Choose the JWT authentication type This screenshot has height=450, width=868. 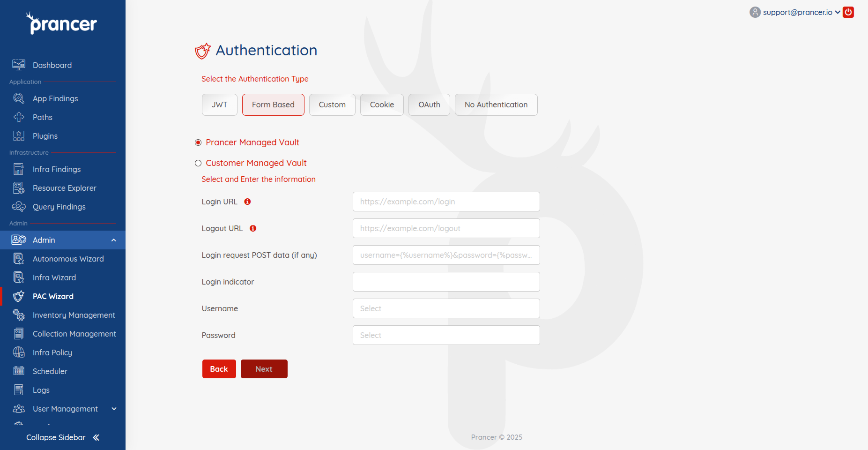220,105
